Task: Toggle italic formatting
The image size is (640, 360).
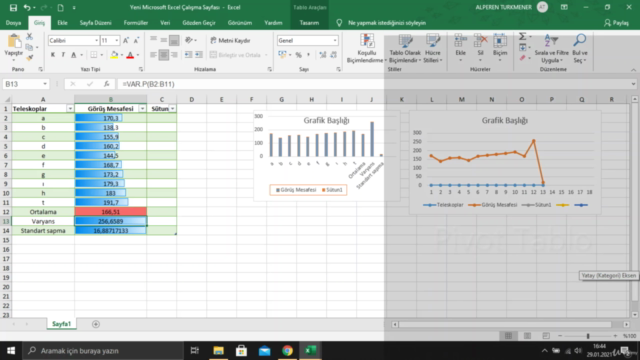Action: 63,55
